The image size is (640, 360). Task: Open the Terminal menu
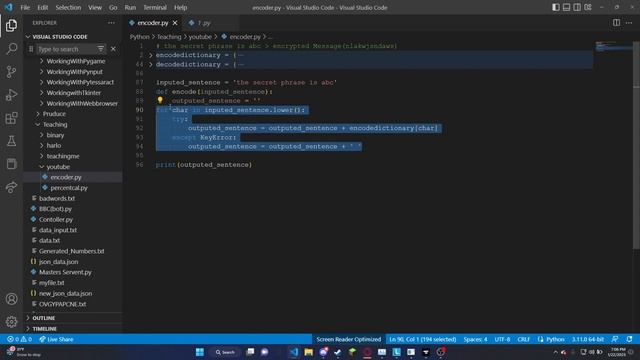pos(155,7)
